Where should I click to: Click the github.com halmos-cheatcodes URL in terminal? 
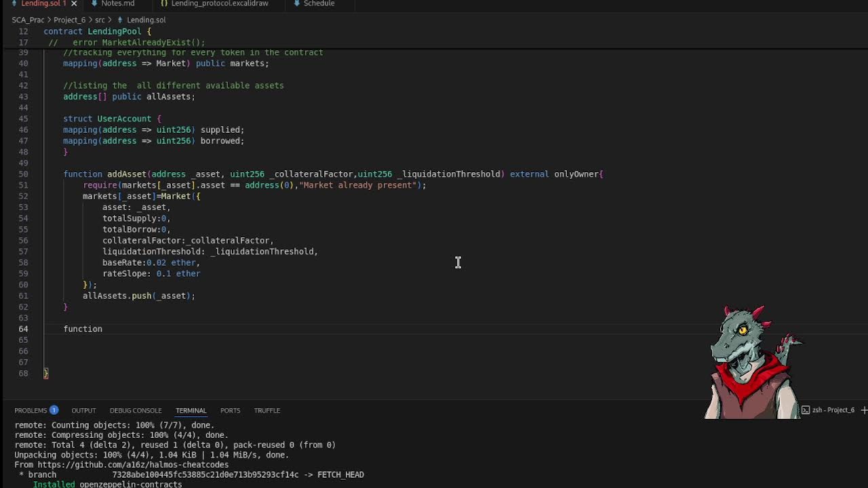(x=133, y=465)
